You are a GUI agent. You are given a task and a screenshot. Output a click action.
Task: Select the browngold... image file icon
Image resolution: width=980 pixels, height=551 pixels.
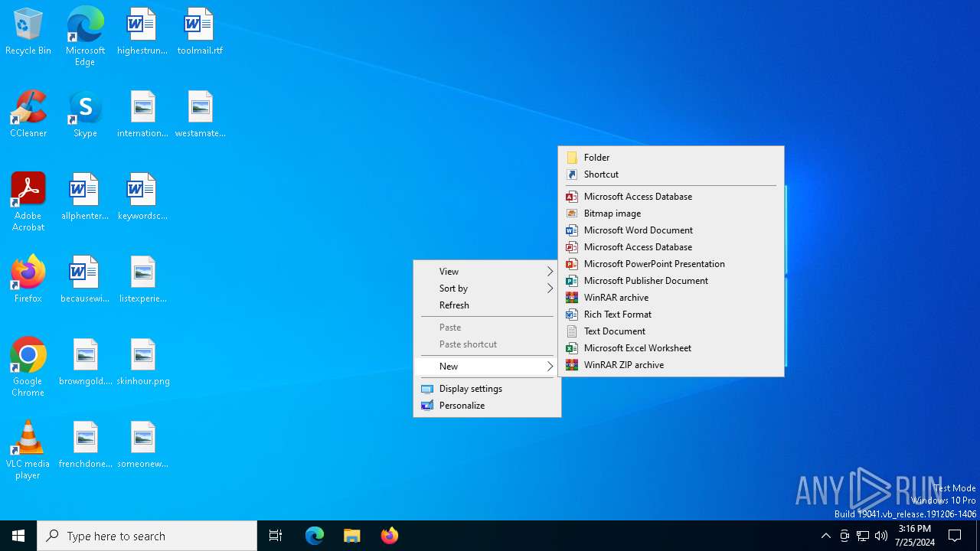pos(85,363)
